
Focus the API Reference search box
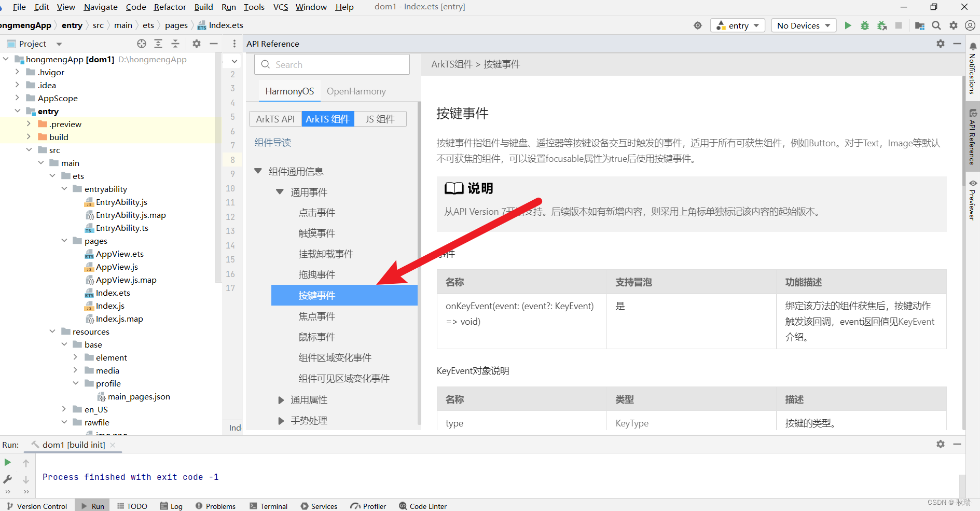(332, 64)
